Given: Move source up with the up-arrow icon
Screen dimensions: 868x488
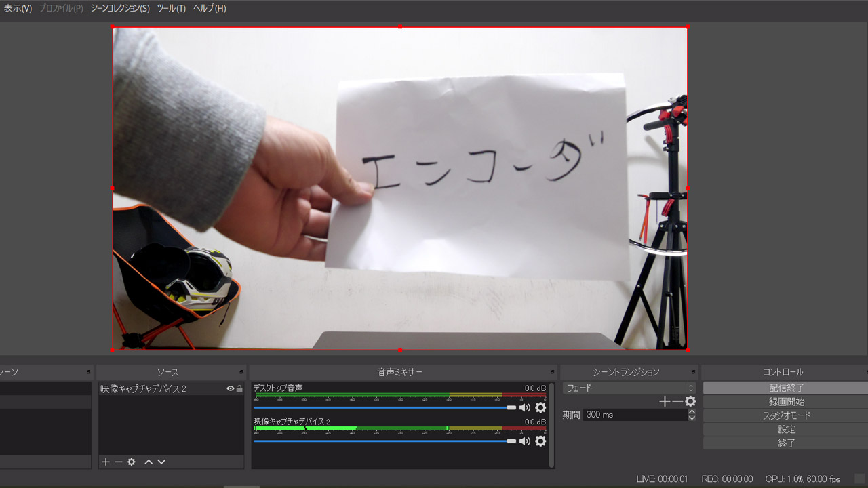Looking at the screenshot, I should coord(149,462).
